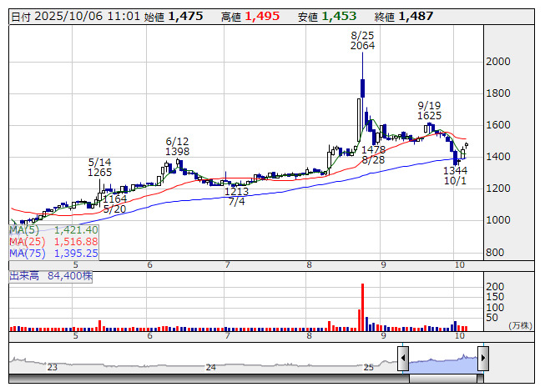Click the 1800 price axis label

pyautogui.click(x=498, y=93)
